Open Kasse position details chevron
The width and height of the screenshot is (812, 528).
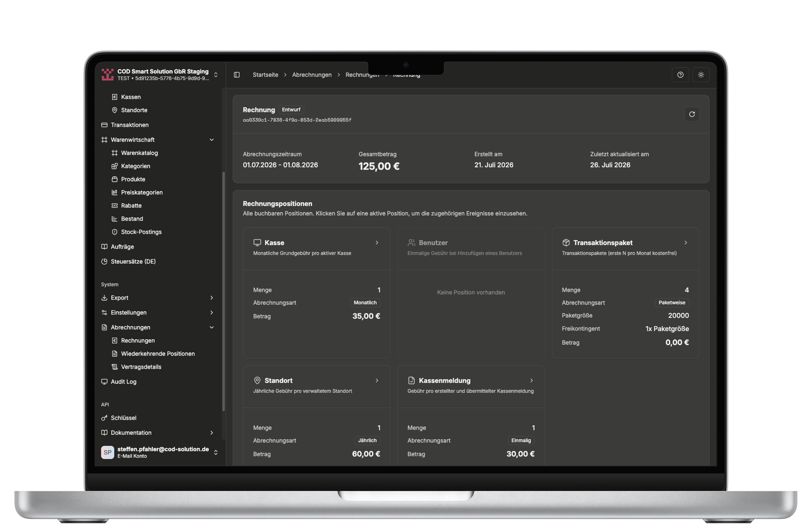tap(377, 243)
